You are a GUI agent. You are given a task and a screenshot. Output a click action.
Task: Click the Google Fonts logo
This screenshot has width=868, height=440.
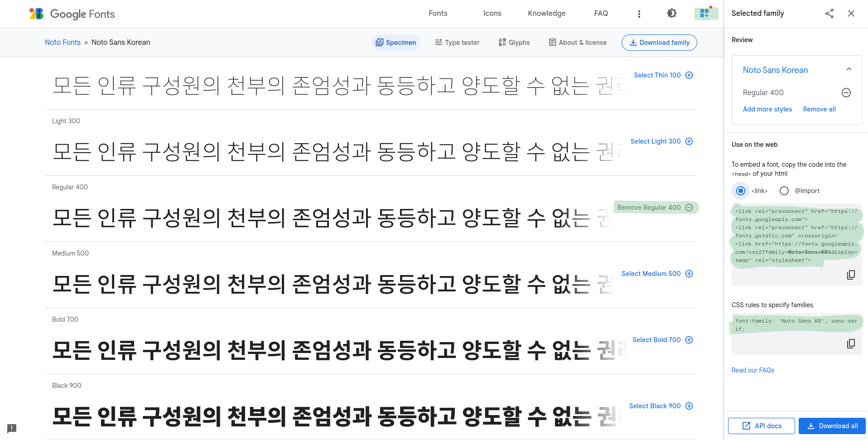tap(72, 14)
